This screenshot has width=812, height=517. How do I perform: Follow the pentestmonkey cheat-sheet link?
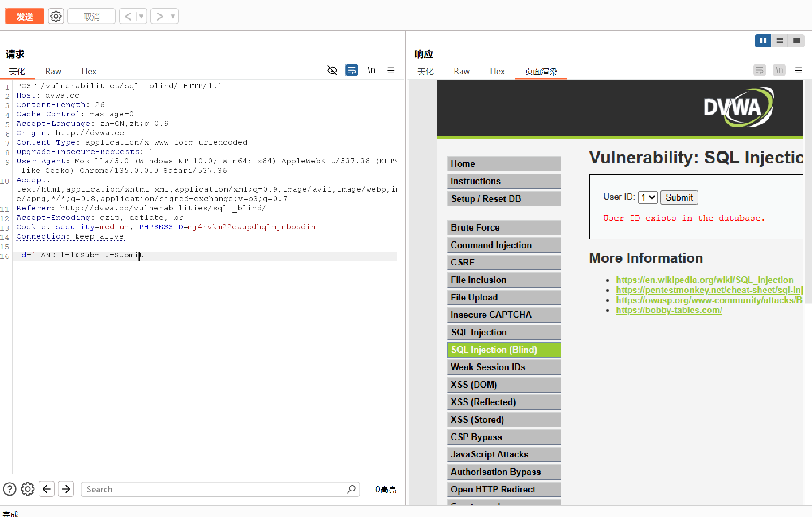[x=709, y=290]
